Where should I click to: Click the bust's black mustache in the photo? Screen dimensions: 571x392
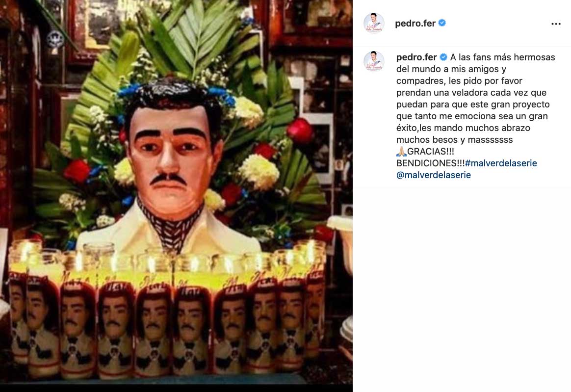(169, 178)
